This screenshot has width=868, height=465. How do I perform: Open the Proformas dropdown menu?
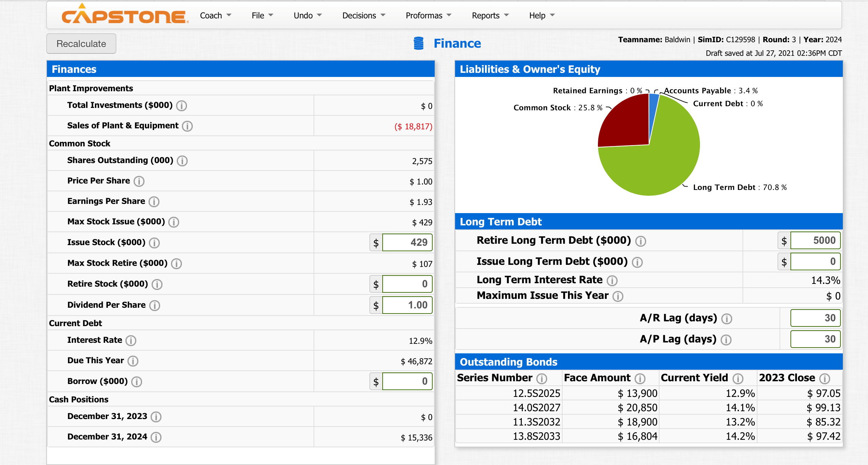pos(428,16)
